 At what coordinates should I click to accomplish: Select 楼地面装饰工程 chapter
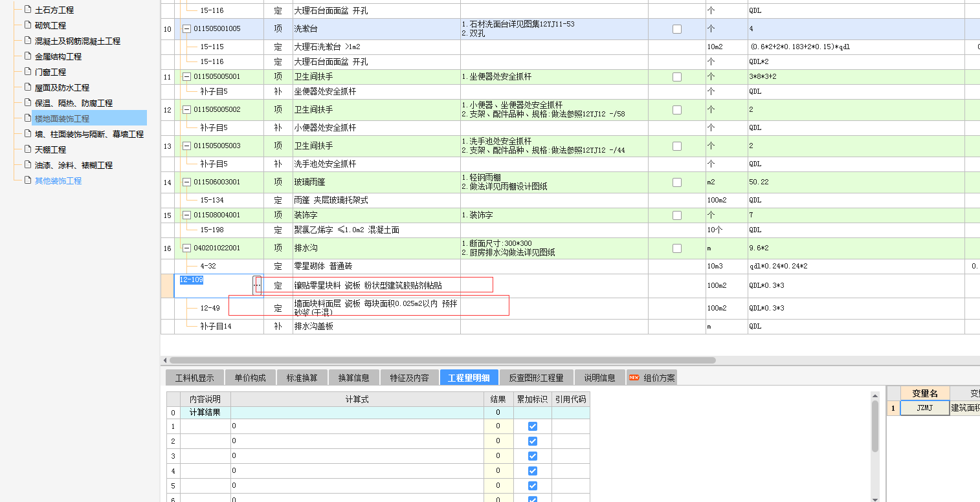[61, 118]
